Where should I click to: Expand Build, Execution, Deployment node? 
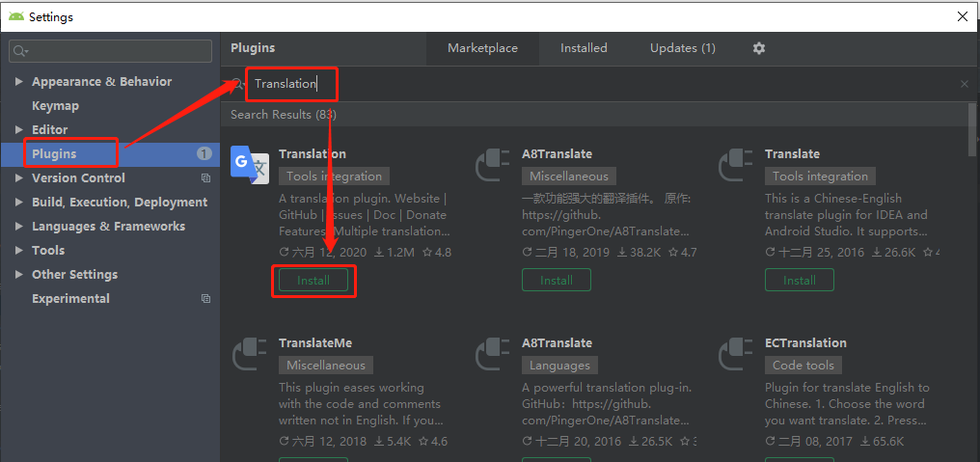coord(18,203)
